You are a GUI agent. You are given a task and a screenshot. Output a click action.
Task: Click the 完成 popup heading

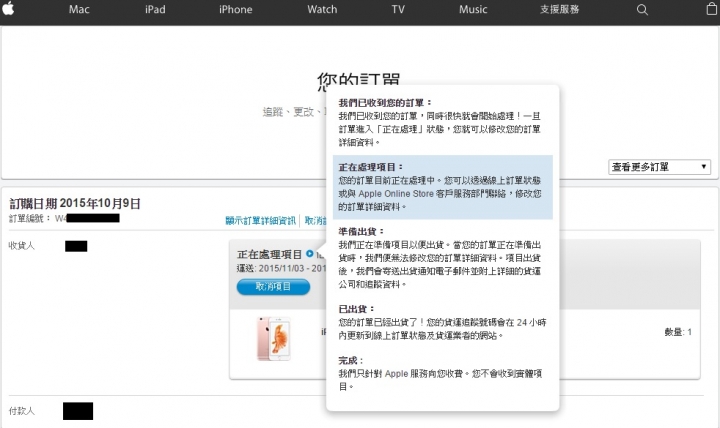point(351,360)
